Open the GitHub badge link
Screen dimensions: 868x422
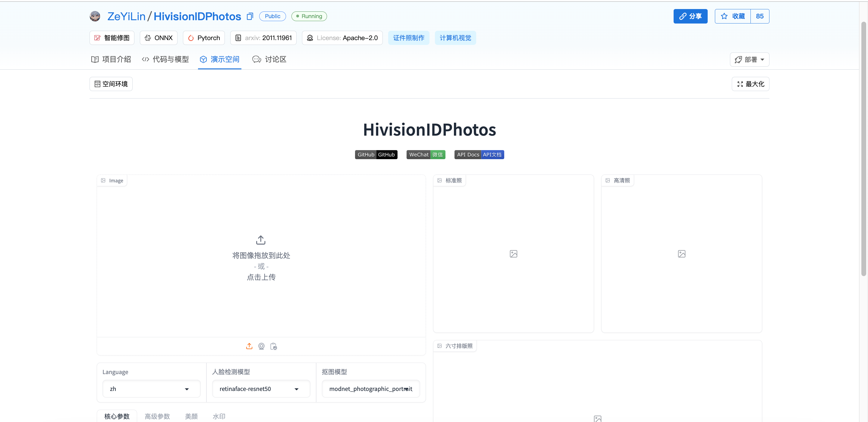(x=376, y=154)
